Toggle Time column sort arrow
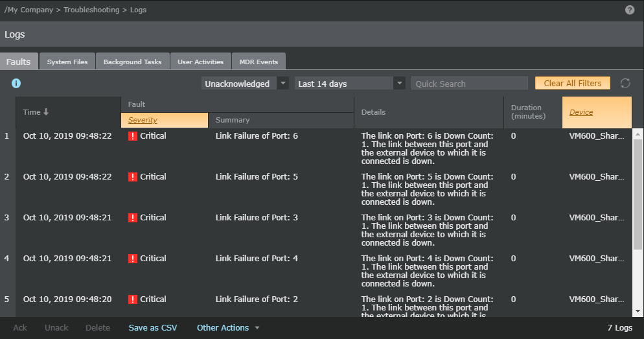 click(46, 111)
